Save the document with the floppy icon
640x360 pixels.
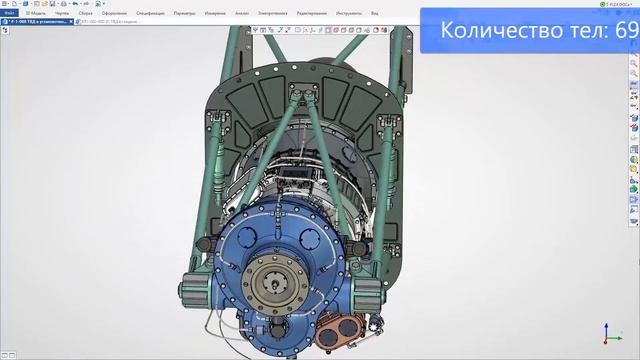click(x=52, y=4)
